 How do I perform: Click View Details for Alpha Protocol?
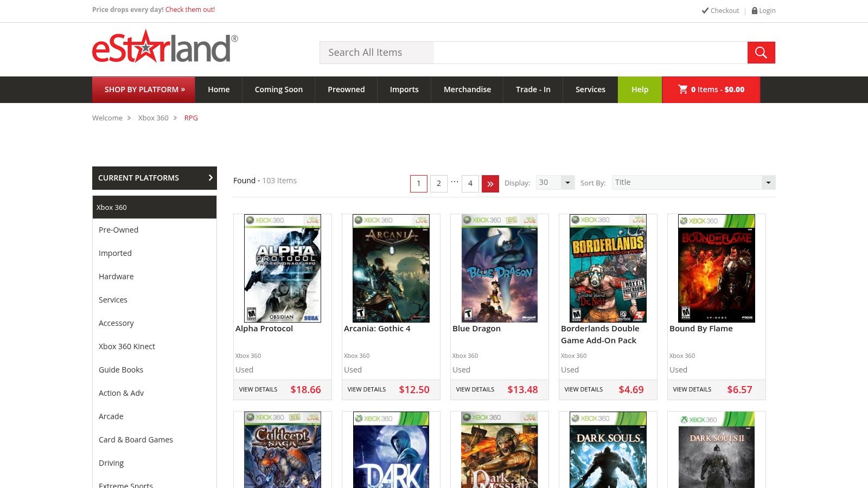pos(258,389)
